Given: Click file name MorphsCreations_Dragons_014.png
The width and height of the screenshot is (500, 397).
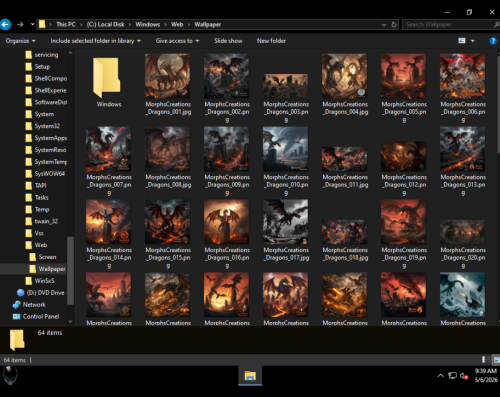Looking at the screenshot, I should [x=109, y=258].
